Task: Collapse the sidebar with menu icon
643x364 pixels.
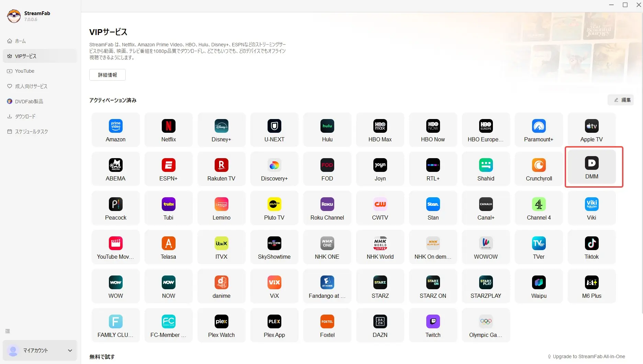Action: point(8,331)
